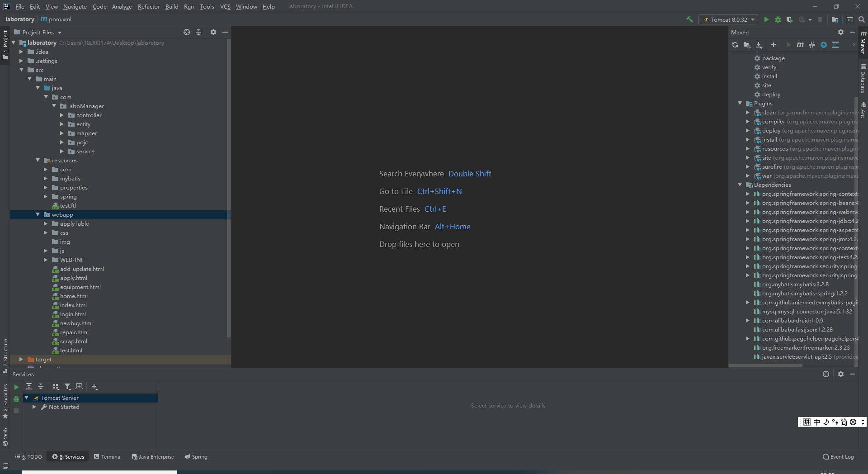Toggle tool window bars at bottom-left corner
This screenshot has height=474, width=868.
pyautogui.click(x=5, y=466)
